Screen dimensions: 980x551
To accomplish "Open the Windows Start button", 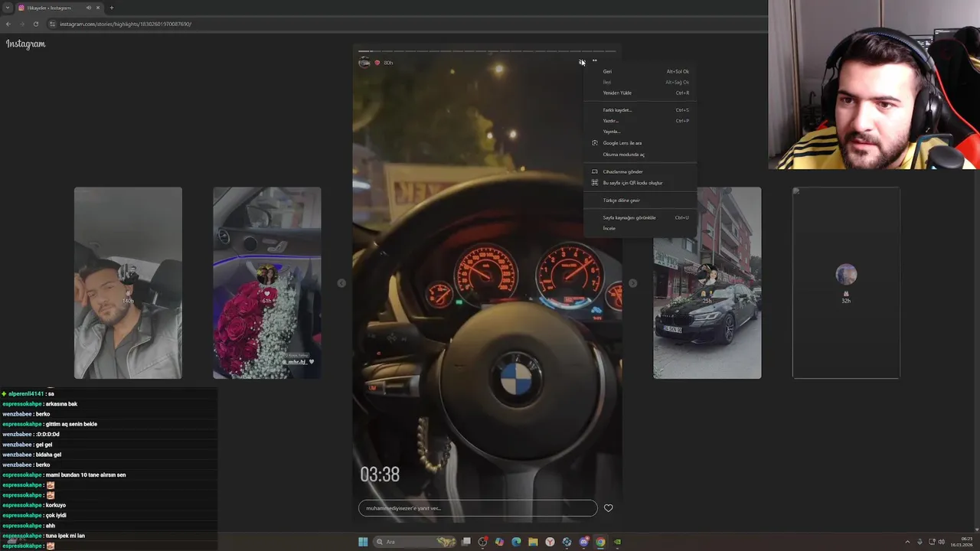I will [363, 542].
